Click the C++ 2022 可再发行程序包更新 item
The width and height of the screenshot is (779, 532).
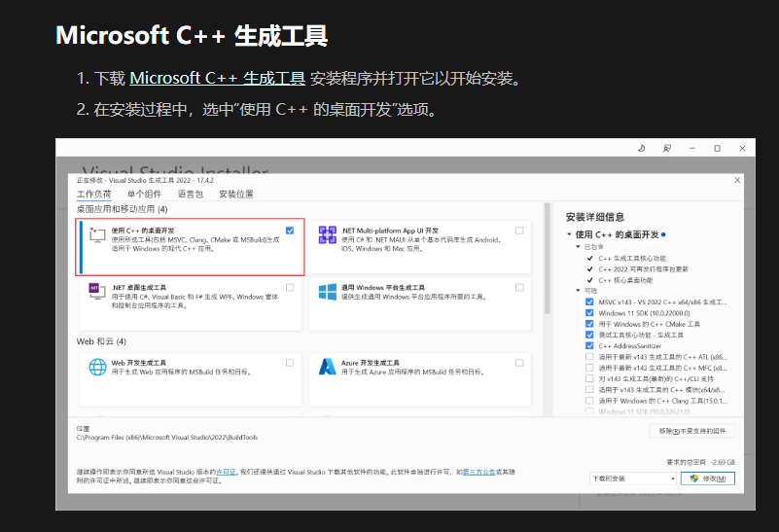click(x=644, y=269)
